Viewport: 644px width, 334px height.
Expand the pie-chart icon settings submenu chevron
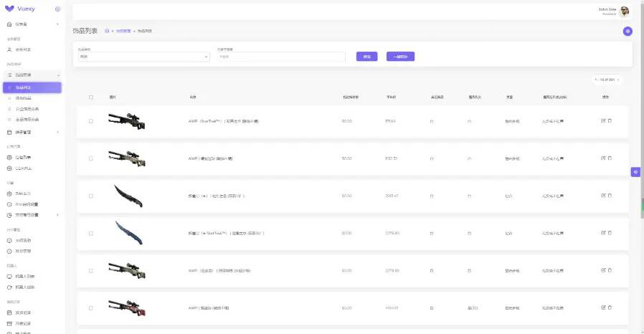(x=57, y=215)
